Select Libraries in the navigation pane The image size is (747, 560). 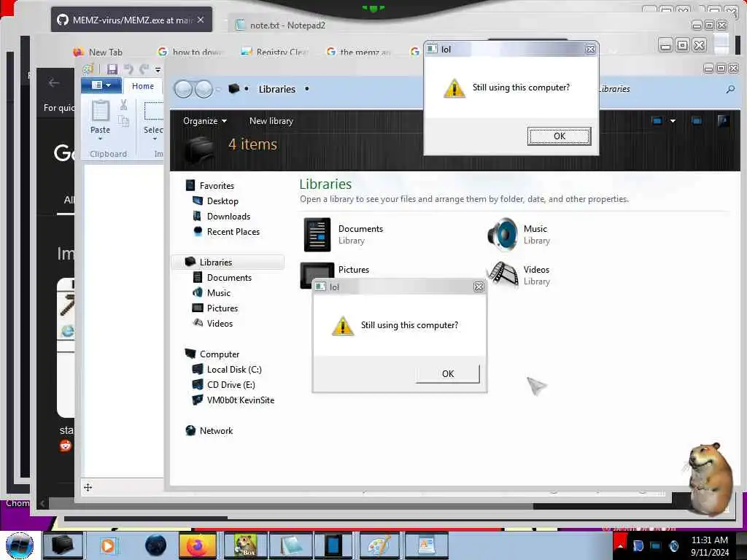click(x=228, y=262)
